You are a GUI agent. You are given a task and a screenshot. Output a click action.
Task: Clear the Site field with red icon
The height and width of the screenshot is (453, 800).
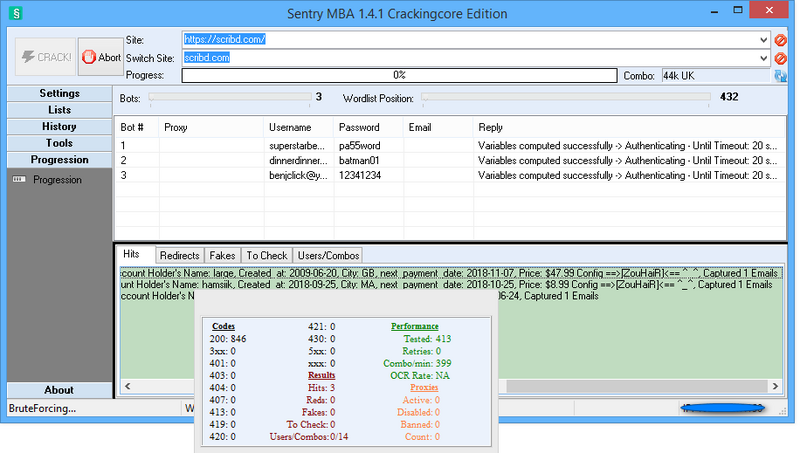pos(780,40)
